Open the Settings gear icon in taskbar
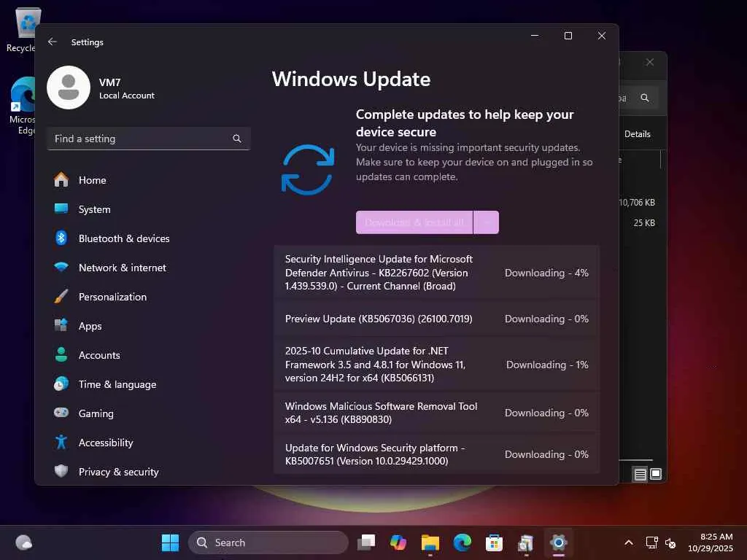This screenshot has width=747, height=560. tap(558, 542)
